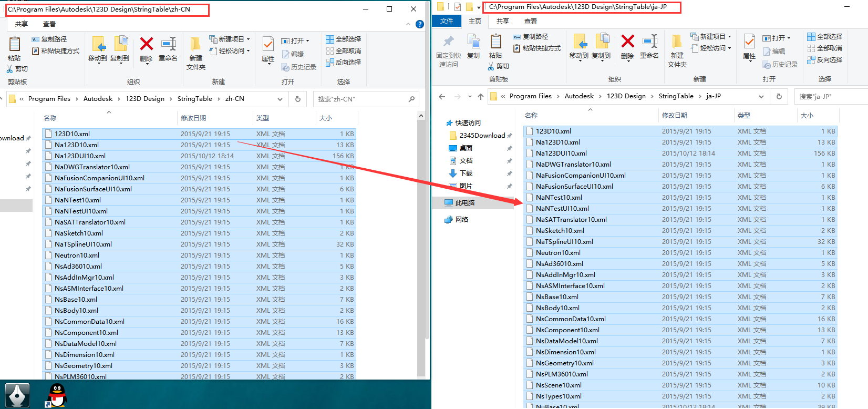The height and width of the screenshot is (409, 868).
Task: Click help question mark in zh-CN window
Action: point(419,24)
